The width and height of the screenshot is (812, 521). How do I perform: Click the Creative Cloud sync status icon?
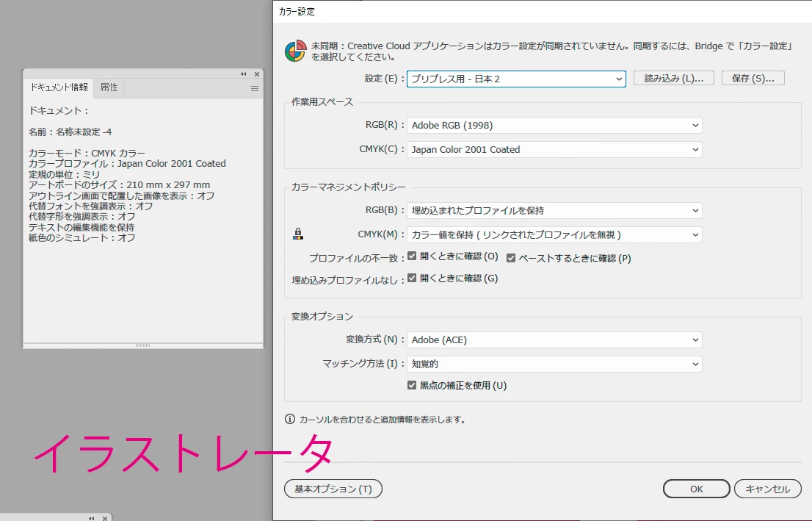click(x=295, y=51)
